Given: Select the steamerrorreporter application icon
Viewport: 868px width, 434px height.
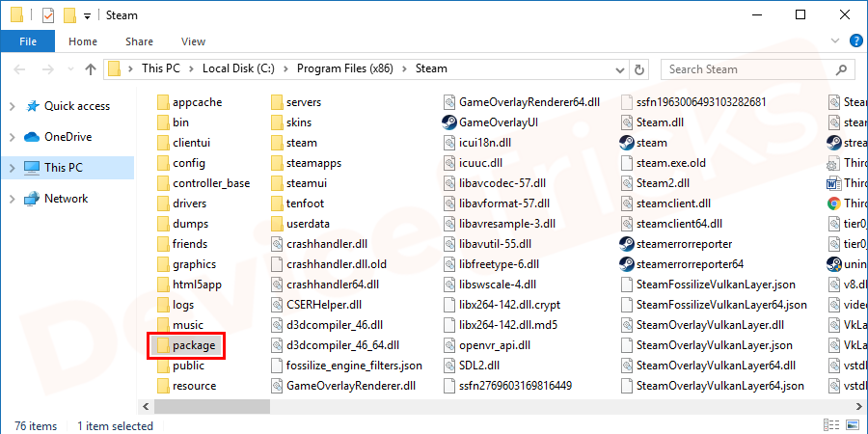Looking at the screenshot, I should point(627,244).
